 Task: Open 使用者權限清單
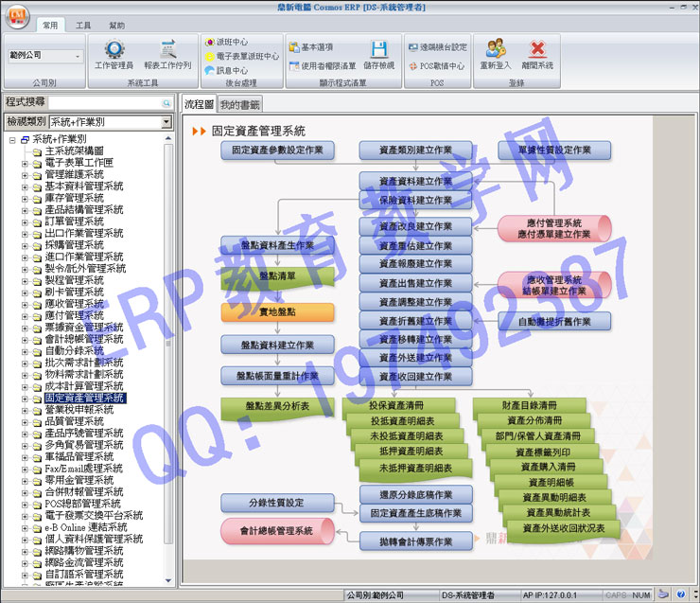[x=323, y=66]
